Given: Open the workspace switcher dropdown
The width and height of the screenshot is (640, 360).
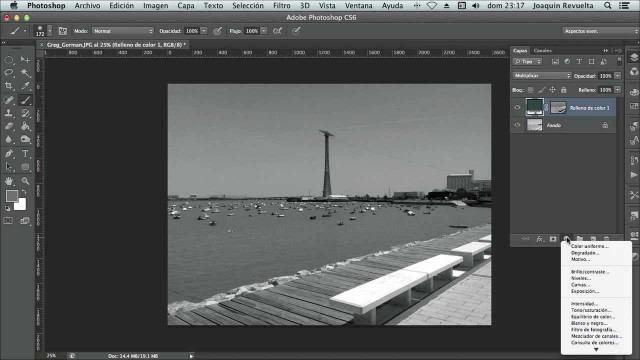Looking at the screenshot, I should [600, 31].
